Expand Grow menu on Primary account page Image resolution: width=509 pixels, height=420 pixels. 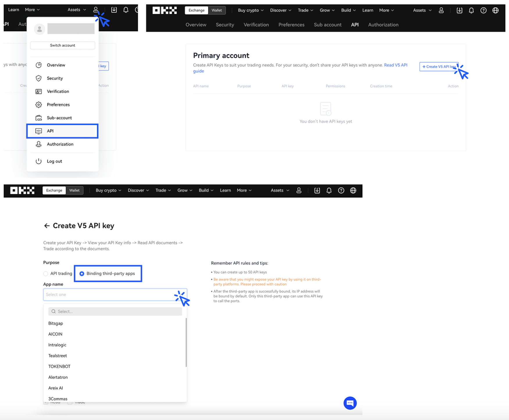[x=327, y=10]
